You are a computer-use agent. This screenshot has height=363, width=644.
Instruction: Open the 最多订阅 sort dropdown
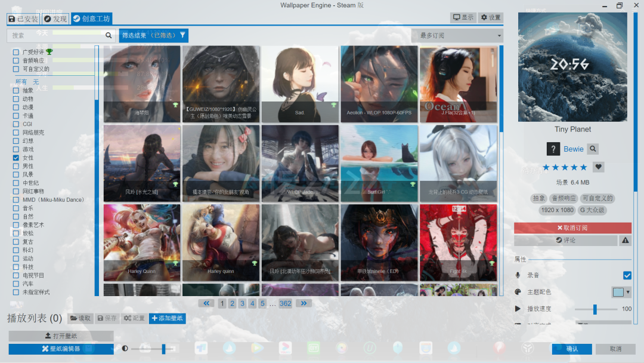coord(457,35)
